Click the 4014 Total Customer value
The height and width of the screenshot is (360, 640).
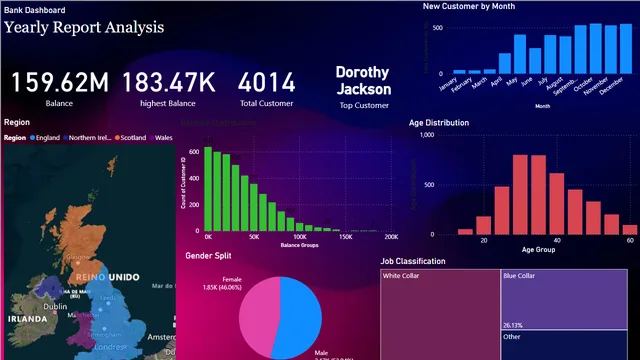pyautogui.click(x=267, y=82)
